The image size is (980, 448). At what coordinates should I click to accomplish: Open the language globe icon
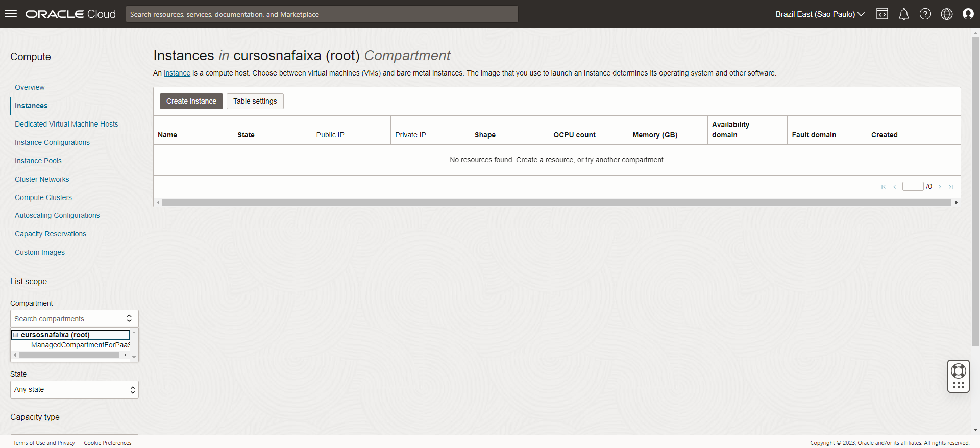[946, 14]
